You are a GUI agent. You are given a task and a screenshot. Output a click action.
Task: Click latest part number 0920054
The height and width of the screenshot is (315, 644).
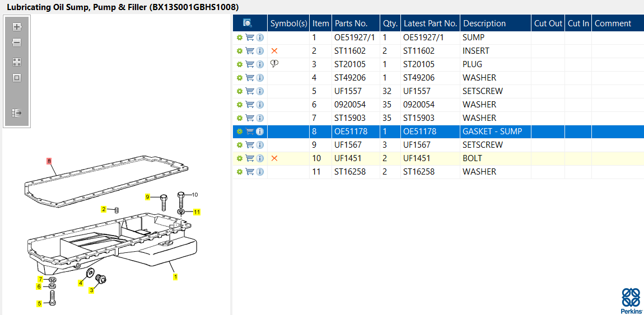[x=419, y=105]
